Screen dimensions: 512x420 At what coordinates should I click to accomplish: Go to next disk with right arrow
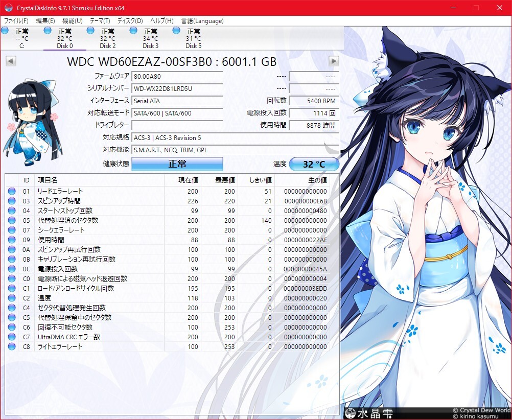coord(334,61)
